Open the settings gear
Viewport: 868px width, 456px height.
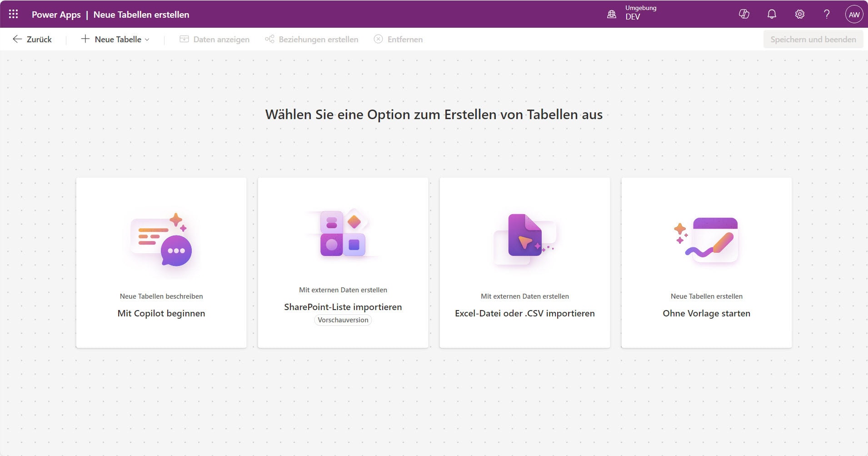(x=799, y=14)
